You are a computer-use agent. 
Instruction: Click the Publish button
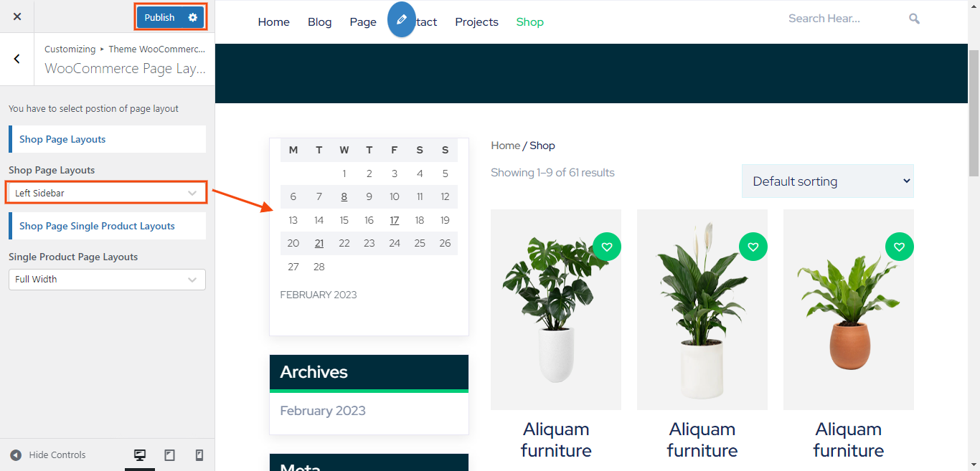(x=159, y=17)
